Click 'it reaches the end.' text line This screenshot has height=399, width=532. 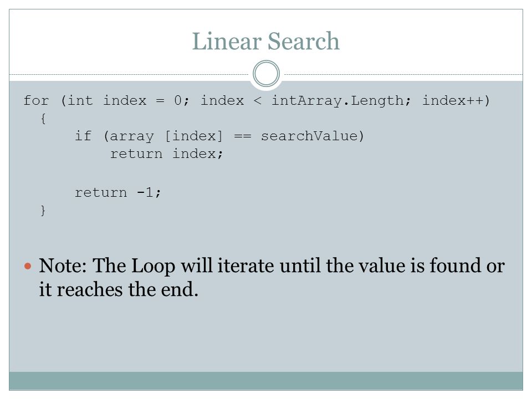(119, 289)
